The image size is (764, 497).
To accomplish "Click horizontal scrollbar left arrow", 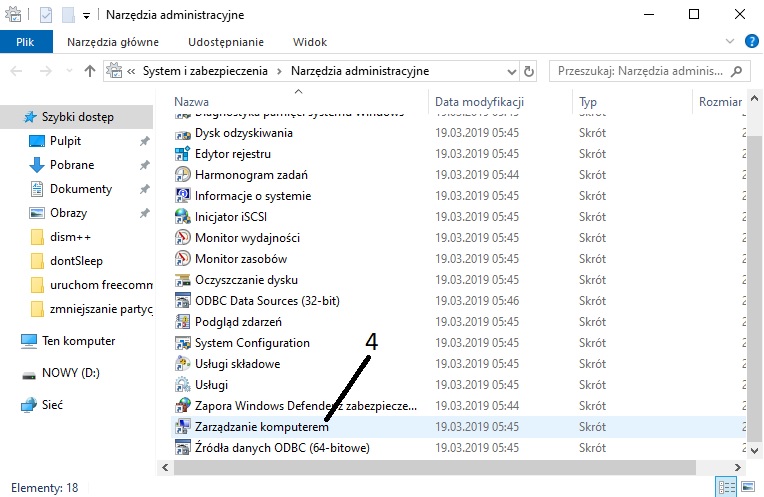I will pyautogui.click(x=165, y=467).
